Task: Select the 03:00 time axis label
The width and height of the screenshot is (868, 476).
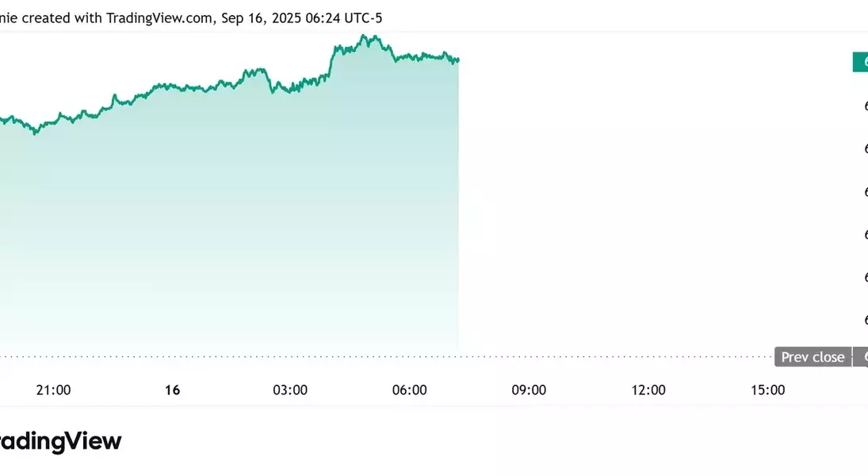Action: [x=290, y=390]
